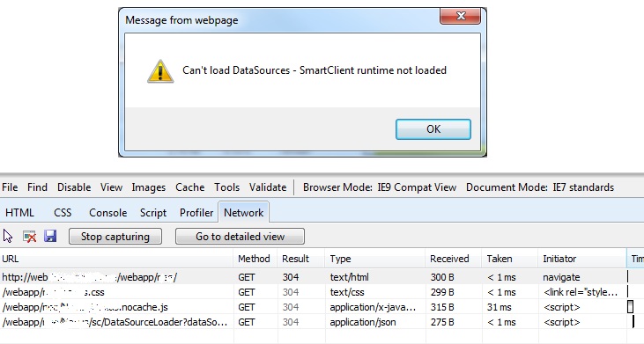Sort by the Initiator column header
This screenshot has width=644, height=344.
[582, 259]
